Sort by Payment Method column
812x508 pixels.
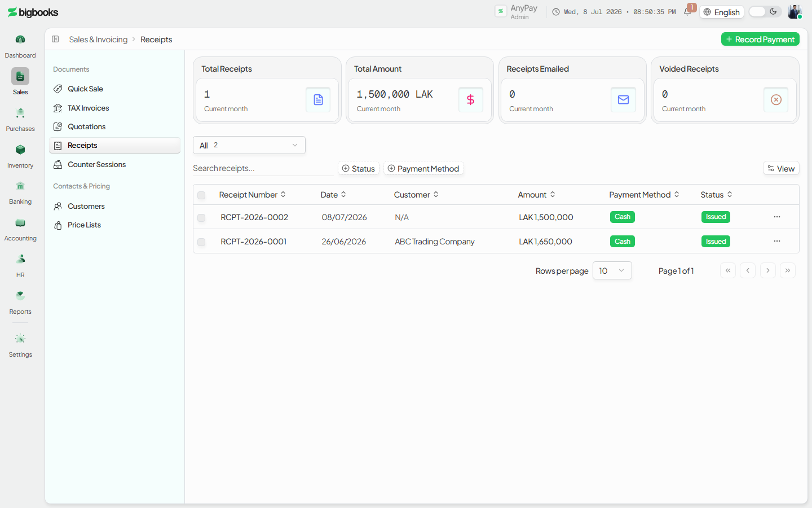coord(644,195)
